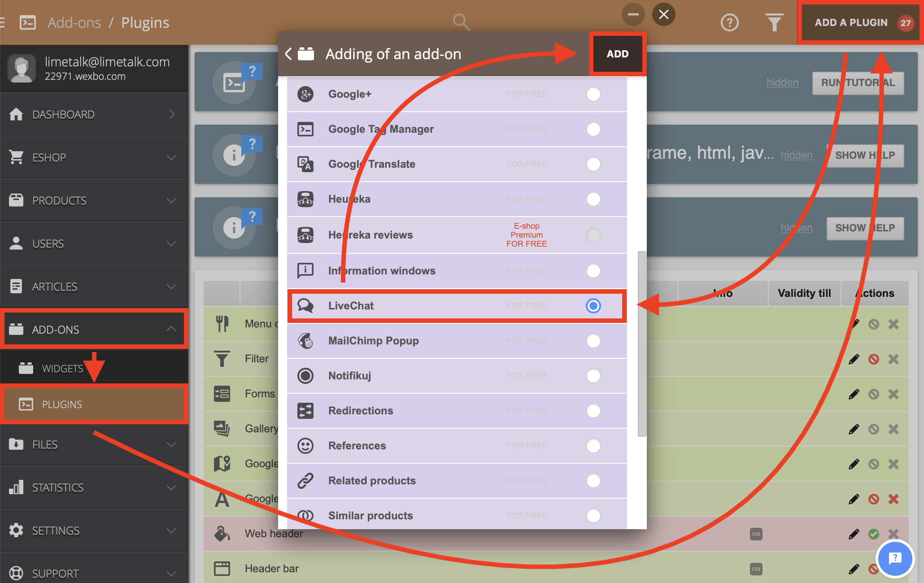This screenshot has height=583, width=924.
Task: Click the Header bar table row
Action: pos(556,569)
